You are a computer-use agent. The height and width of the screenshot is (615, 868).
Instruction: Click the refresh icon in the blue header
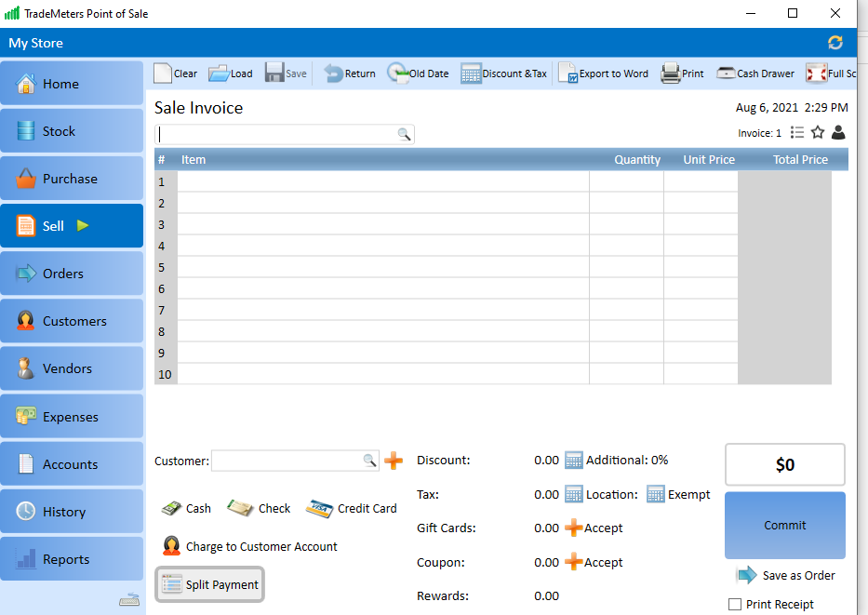pos(835,43)
